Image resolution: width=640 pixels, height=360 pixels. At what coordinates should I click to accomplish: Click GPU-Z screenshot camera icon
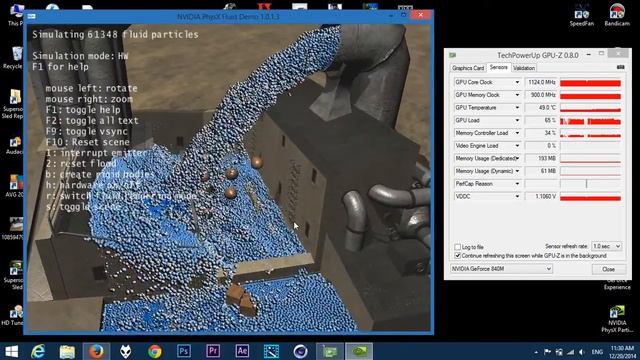pos(620,67)
